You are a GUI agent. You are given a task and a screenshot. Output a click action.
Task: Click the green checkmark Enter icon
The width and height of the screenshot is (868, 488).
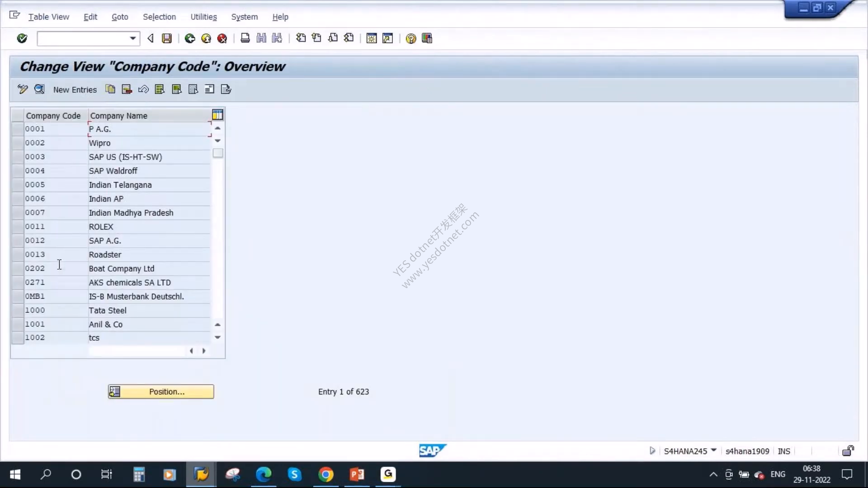pos(22,38)
